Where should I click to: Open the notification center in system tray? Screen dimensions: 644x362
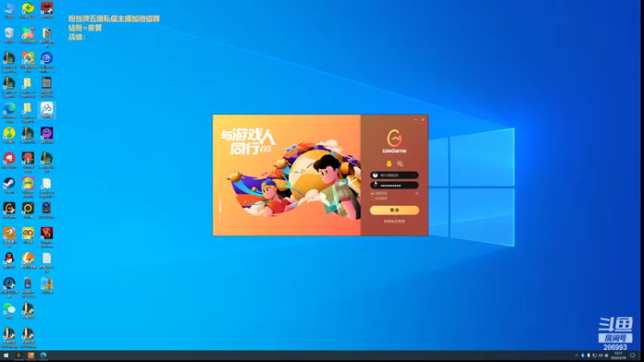coord(633,356)
